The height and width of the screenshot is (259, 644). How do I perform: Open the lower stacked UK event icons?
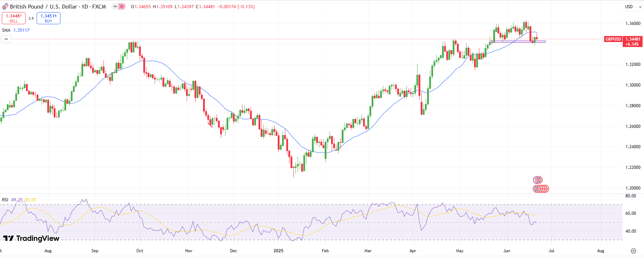pos(541,189)
